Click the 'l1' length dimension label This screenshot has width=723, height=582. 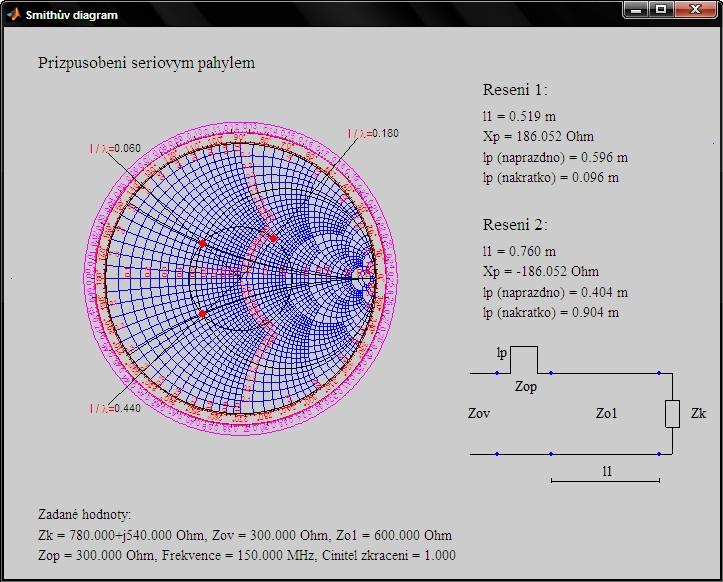pos(607,471)
